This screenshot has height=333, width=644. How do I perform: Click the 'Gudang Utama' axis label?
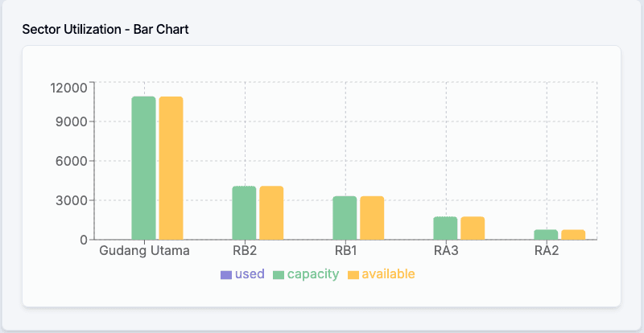[x=145, y=250]
